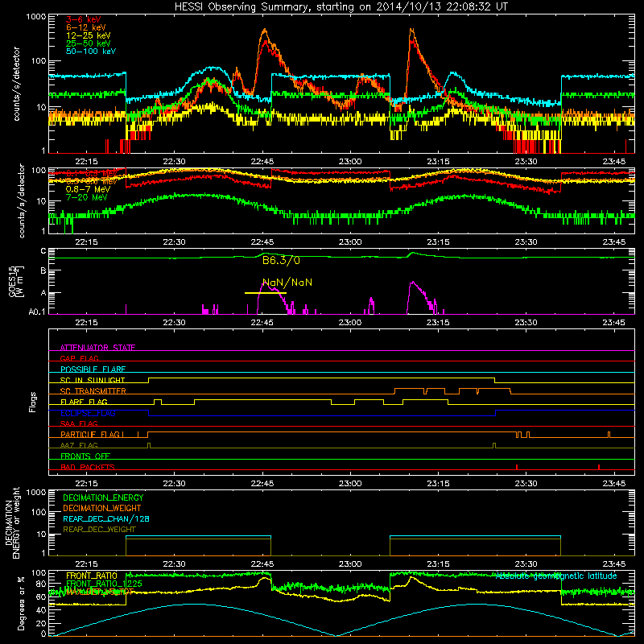Viewport: 644px width, 644px height.
Task: Select the SC_IN_SUNLIGHT flag label
Action: tap(93, 380)
